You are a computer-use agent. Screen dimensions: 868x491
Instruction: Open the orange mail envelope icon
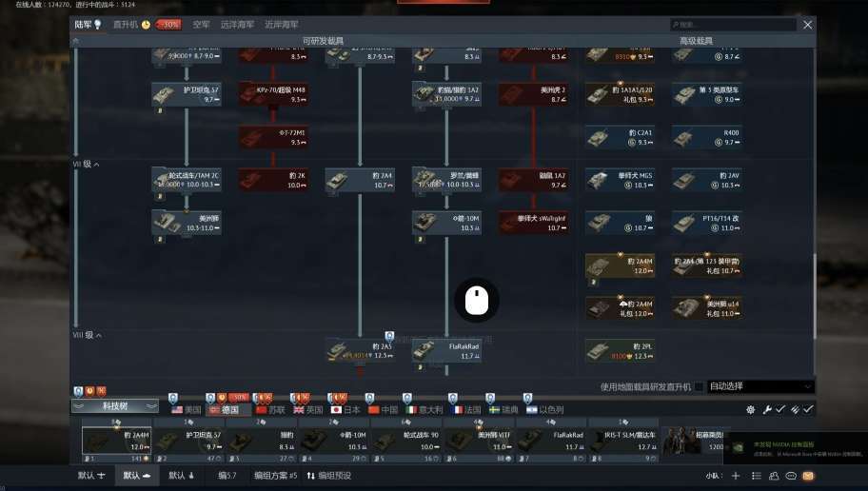pos(808,476)
